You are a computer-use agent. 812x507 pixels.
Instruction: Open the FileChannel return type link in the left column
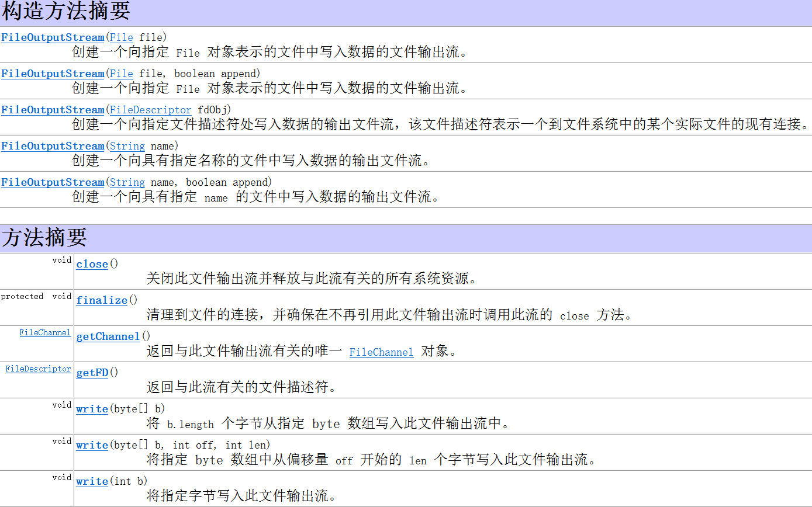pos(45,332)
